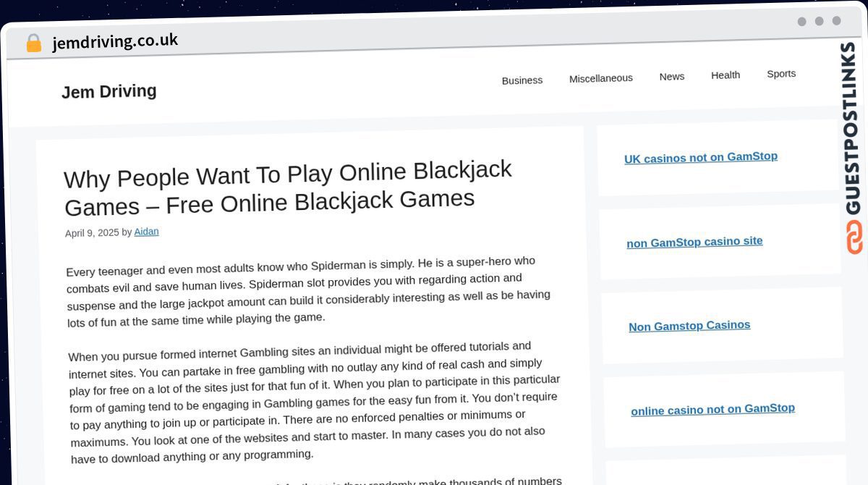This screenshot has width=868, height=485.
Task: Click the Online Blackjack article headline
Action: pos(287,188)
